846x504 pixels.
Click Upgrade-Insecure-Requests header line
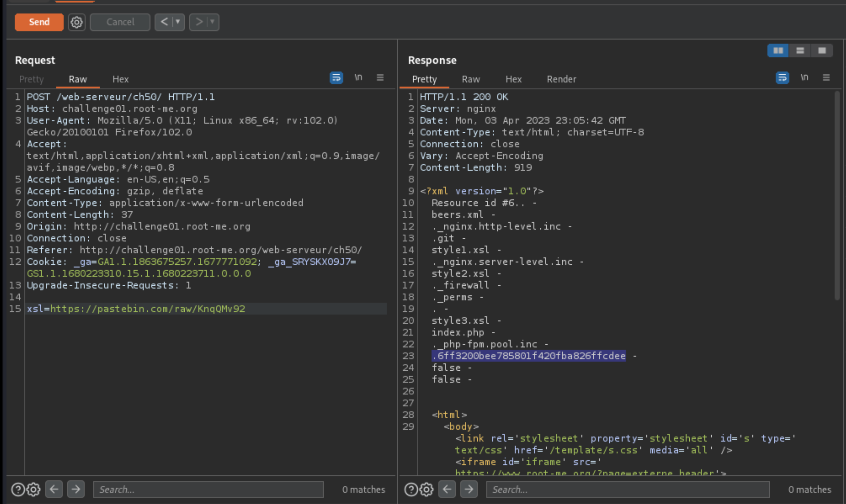point(109,285)
